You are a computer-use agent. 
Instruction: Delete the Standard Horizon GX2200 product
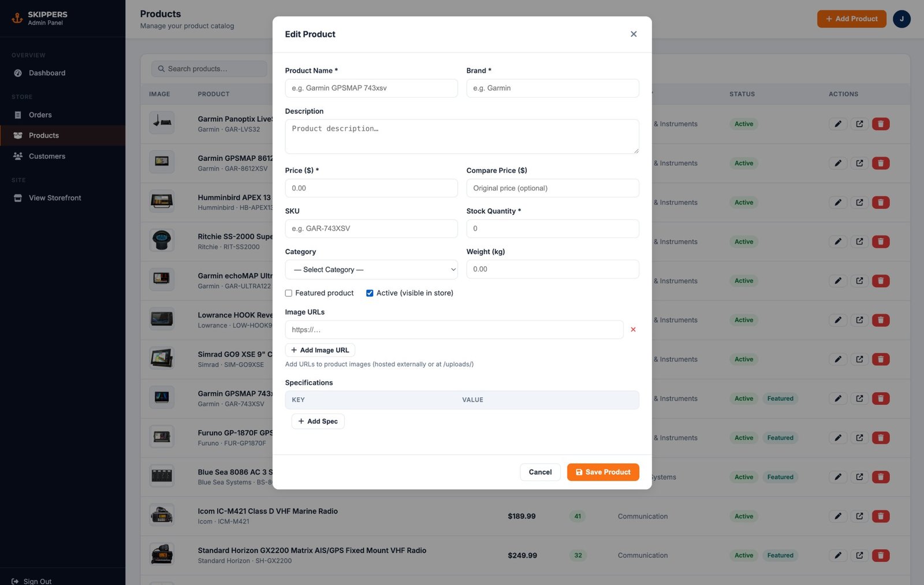pos(881,556)
